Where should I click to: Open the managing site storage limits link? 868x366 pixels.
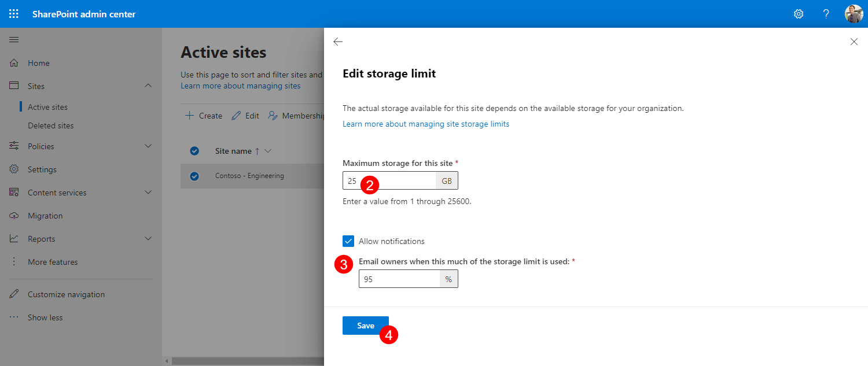(426, 123)
